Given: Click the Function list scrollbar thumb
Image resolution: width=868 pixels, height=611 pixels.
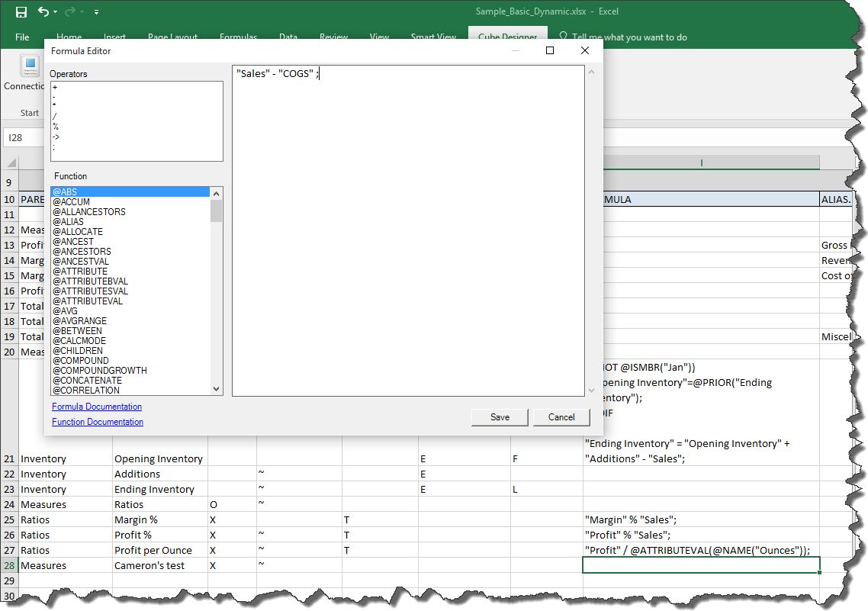Looking at the screenshot, I should (217, 211).
